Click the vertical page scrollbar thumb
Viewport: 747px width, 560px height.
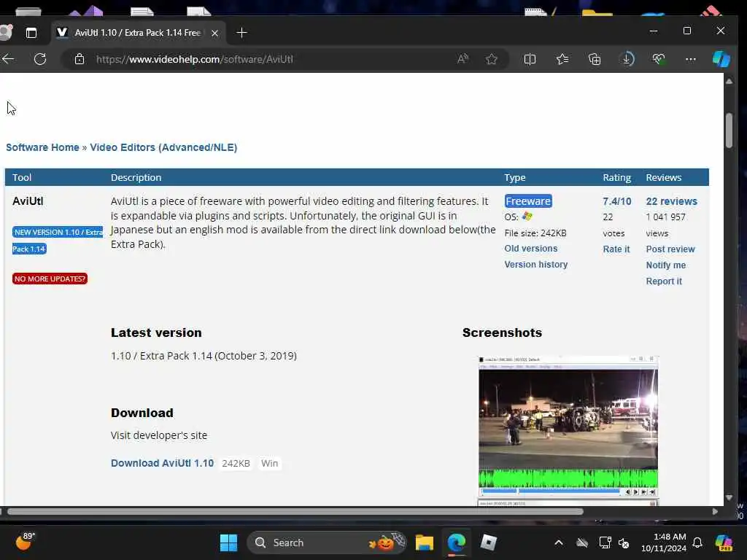point(729,131)
